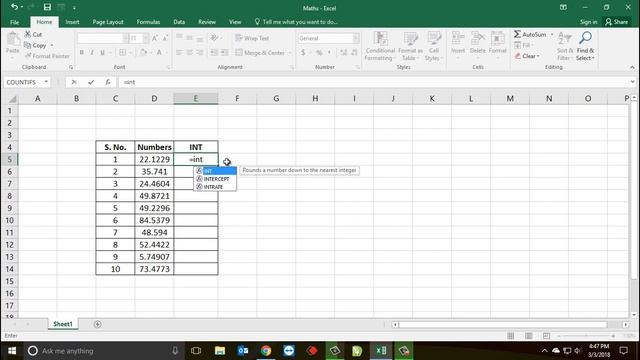Customize Quick Access Toolbar dropdown
The width and height of the screenshot is (640, 360).
click(x=74, y=7)
